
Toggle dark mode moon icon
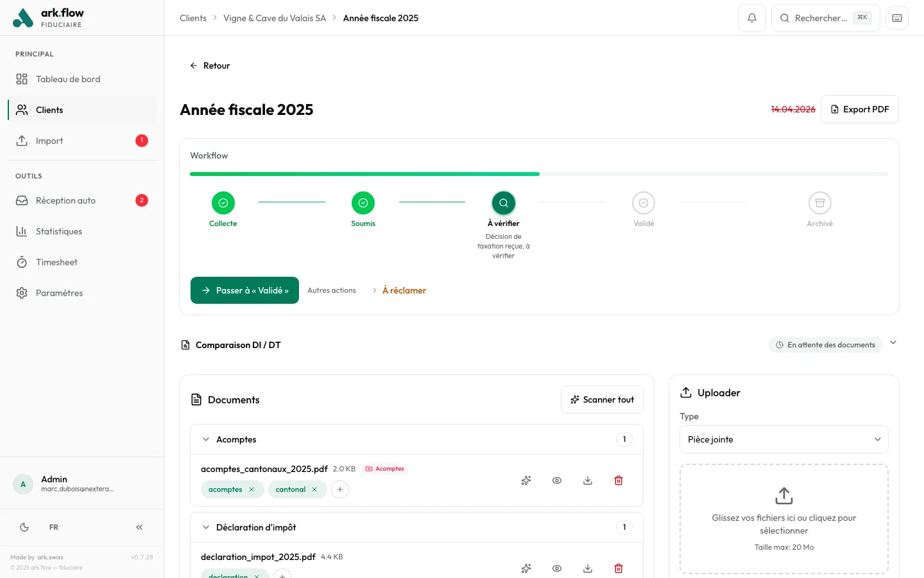(24, 527)
